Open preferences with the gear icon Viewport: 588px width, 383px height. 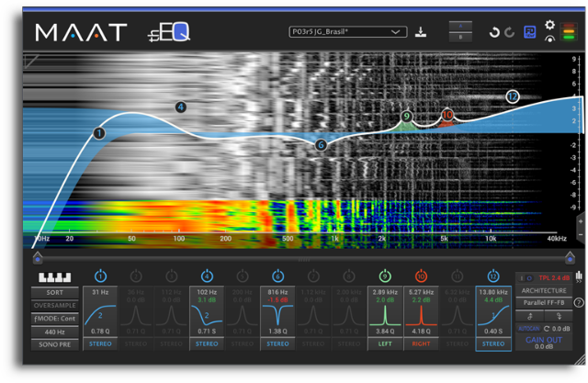click(549, 25)
